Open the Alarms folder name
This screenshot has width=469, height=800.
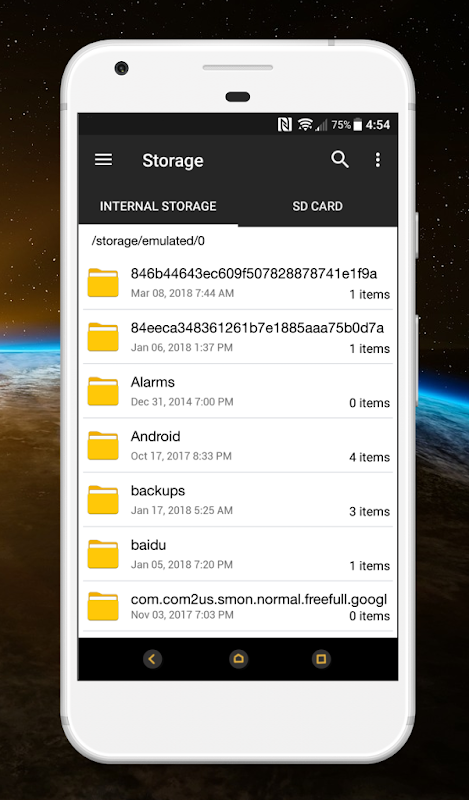coord(153,382)
